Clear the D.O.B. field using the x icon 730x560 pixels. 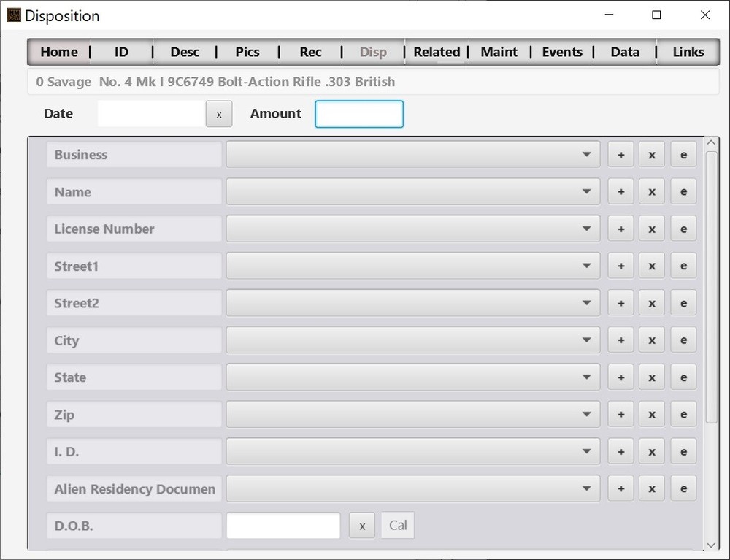[361, 525]
